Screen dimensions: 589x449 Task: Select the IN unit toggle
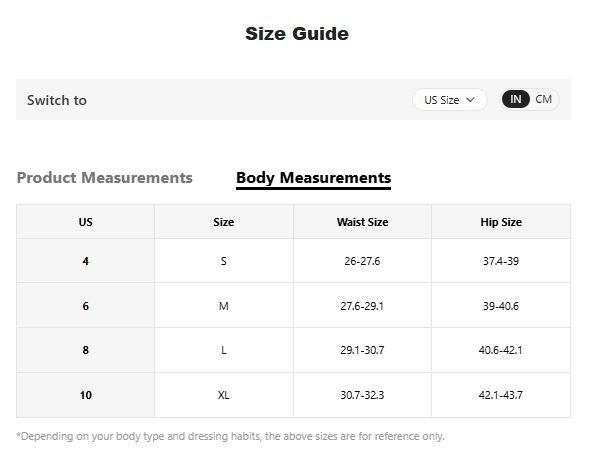[515, 100]
